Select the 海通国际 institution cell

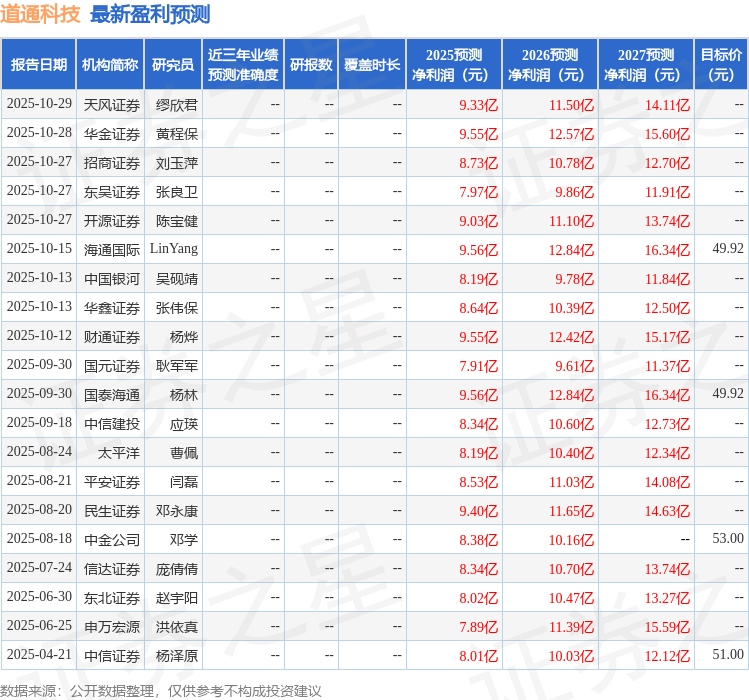pos(112,250)
